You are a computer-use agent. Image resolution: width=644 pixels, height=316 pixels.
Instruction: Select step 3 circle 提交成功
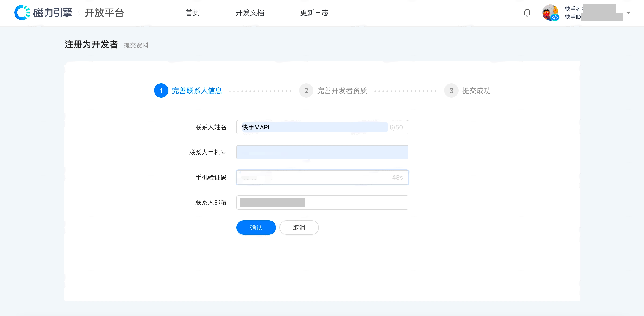point(451,90)
